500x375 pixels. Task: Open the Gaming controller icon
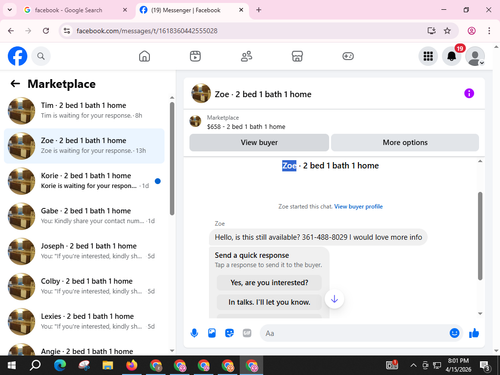(348, 56)
